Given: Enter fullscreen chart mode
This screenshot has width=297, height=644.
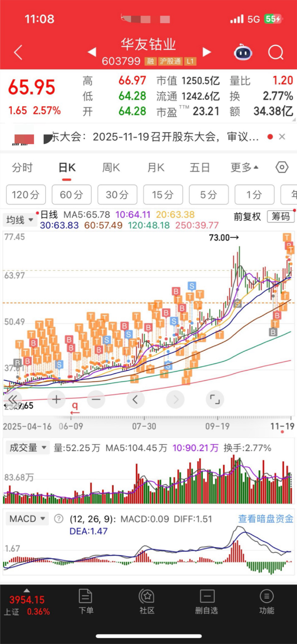Looking at the screenshot, I should click(215, 399).
